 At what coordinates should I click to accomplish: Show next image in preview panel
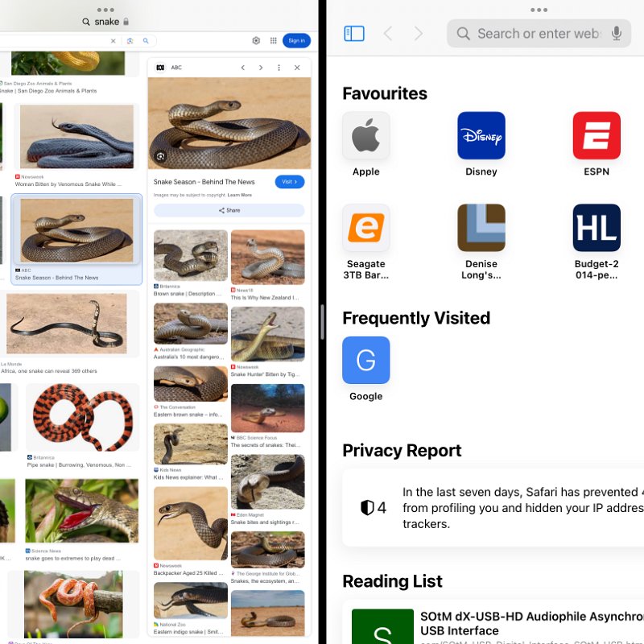261,68
